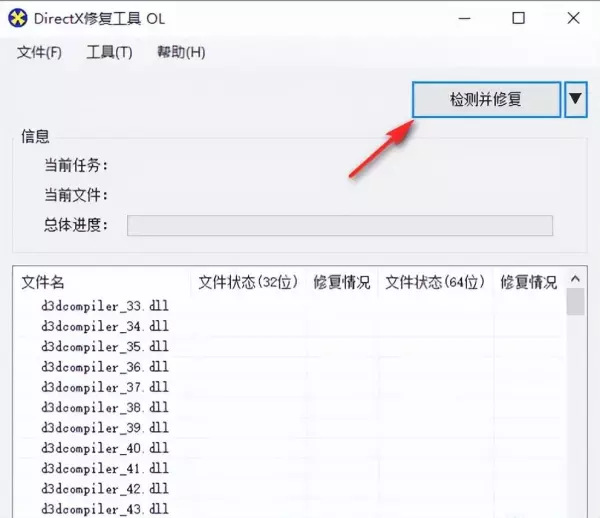The width and height of the screenshot is (600, 518).
Task: Click the scrollbar up arrow in file list
Action: [x=575, y=279]
